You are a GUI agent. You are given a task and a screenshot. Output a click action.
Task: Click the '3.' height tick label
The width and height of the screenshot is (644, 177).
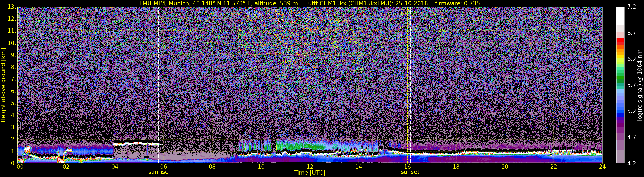13,127
